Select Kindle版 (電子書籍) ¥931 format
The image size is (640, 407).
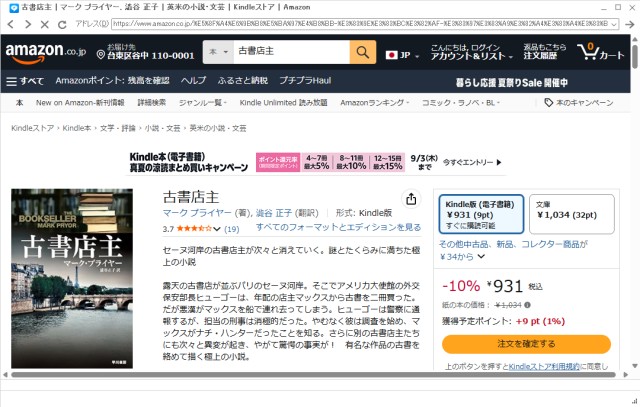tap(481, 214)
